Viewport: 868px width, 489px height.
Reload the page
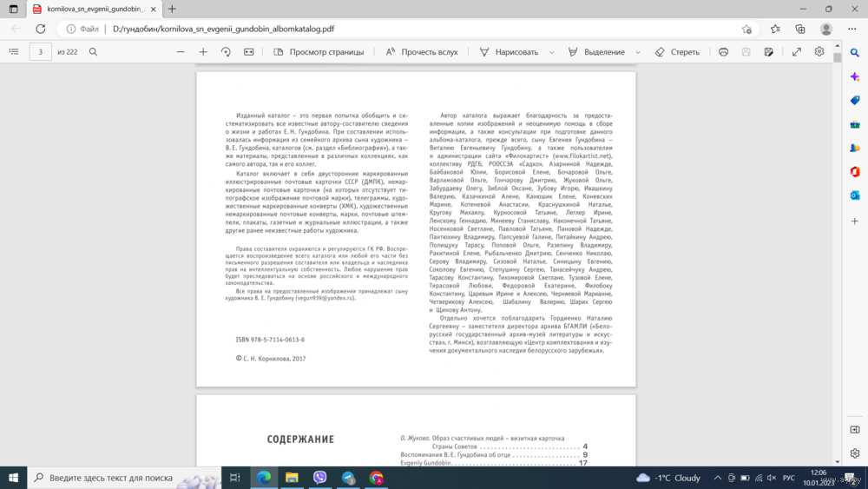click(41, 29)
